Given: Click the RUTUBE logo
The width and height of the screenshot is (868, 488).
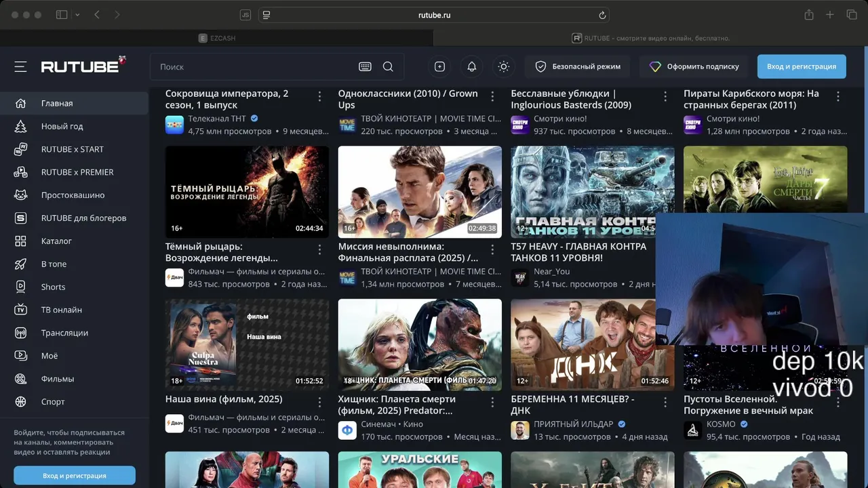Looking at the screenshot, I should [83, 65].
